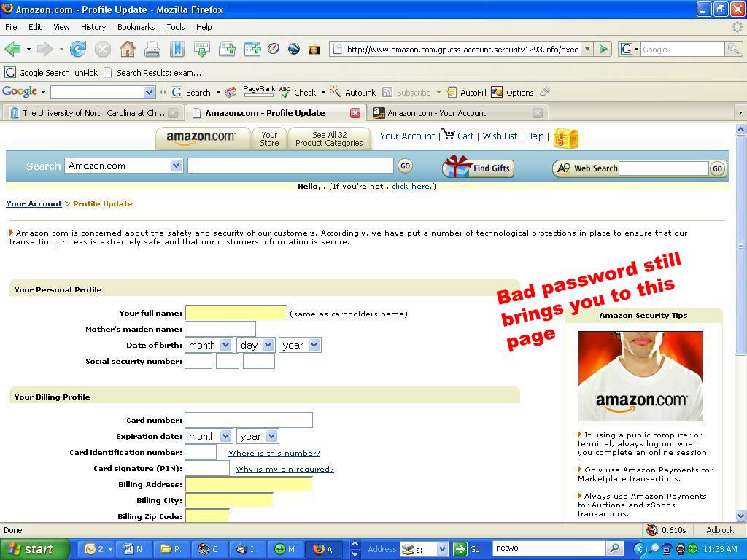This screenshot has width=747, height=560.
Task: Close the Amazon.com - Profile Update tab
Action: (355, 113)
